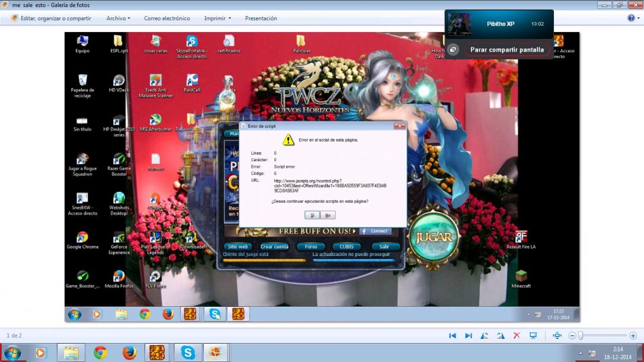The width and height of the screenshot is (644, 362).
Task: Go to the next photo in Photo Gallery
Action: tap(468, 336)
